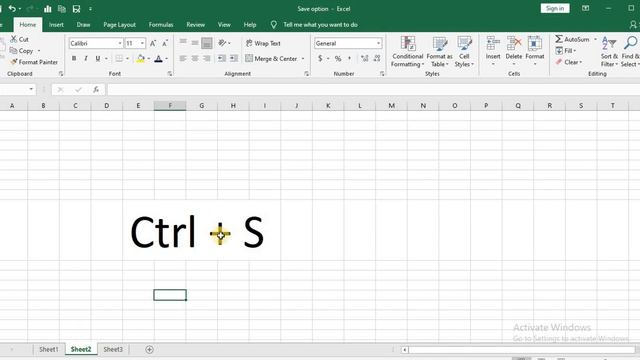Click the Increase Indent icon

pyautogui.click(x=234, y=59)
